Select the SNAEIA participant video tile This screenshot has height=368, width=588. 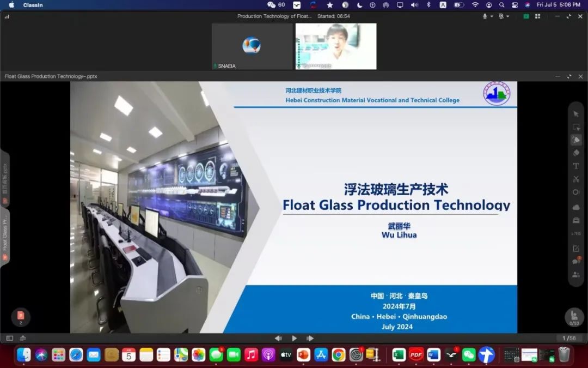coord(252,46)
